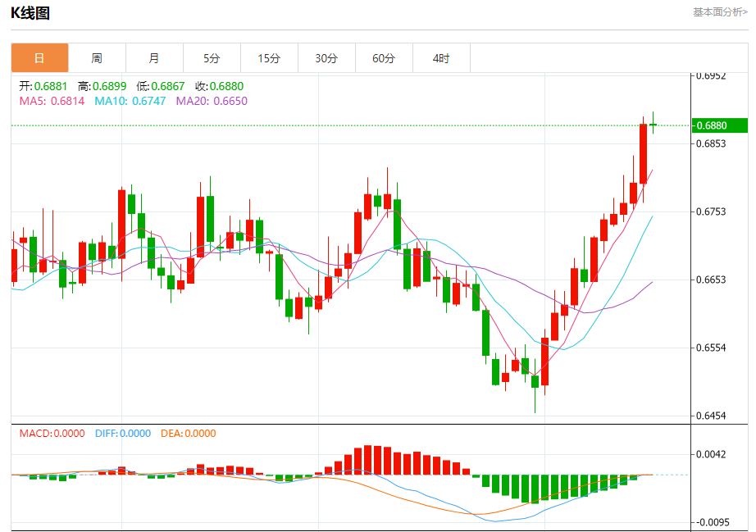
Task: Switch to the 月 monthly tab
Action: point(154,58)
